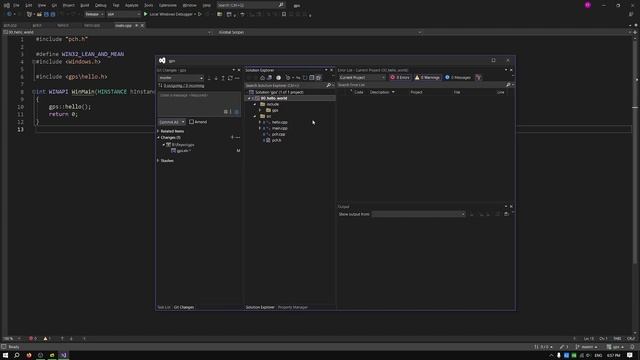This screenshot has width=640, height=360.
Task: Select main.cpp in Solution Explorer
Action: [x=280, y=128]
